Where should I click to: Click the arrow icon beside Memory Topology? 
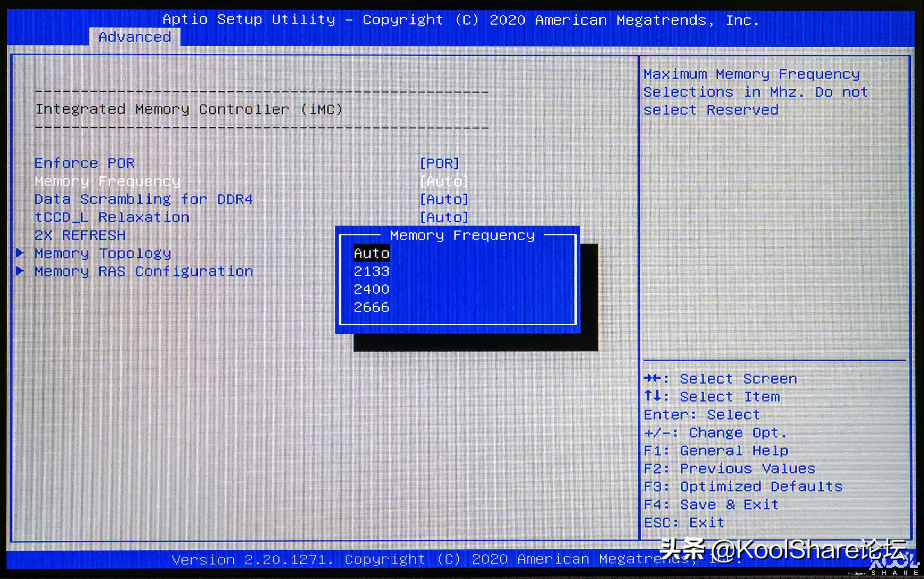click(20, 253)
